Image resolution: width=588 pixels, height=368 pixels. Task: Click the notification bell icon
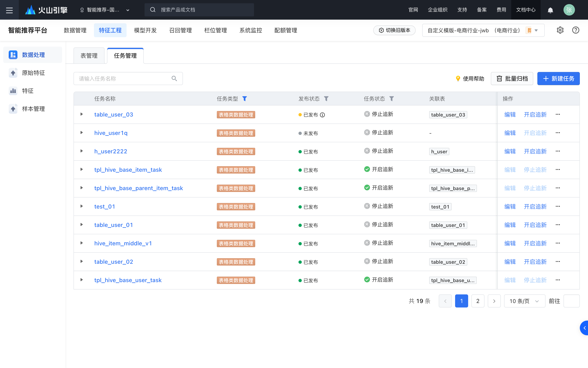tap(550, 10)
